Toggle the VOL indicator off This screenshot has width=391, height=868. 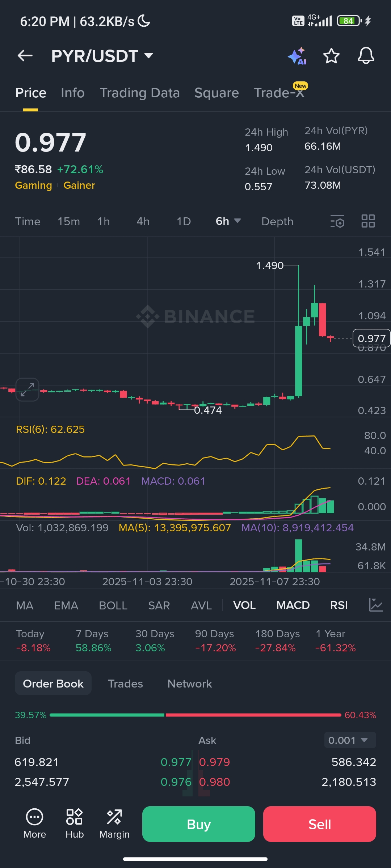tap(244, 605)
